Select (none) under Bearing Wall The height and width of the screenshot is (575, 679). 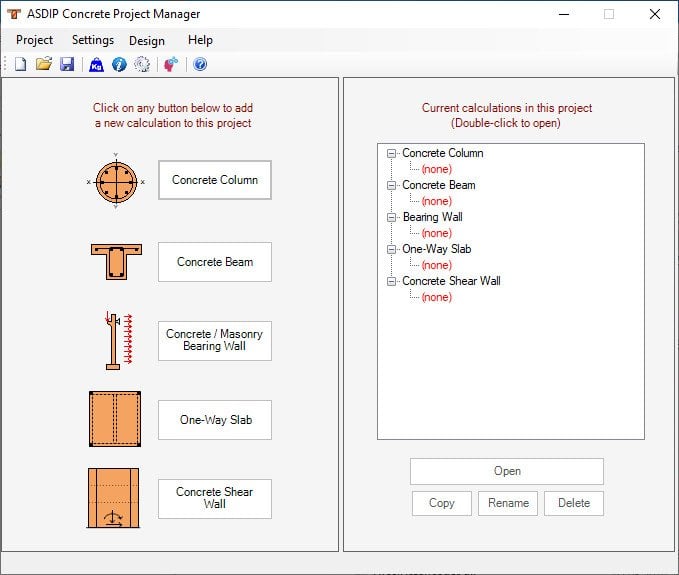436,233
